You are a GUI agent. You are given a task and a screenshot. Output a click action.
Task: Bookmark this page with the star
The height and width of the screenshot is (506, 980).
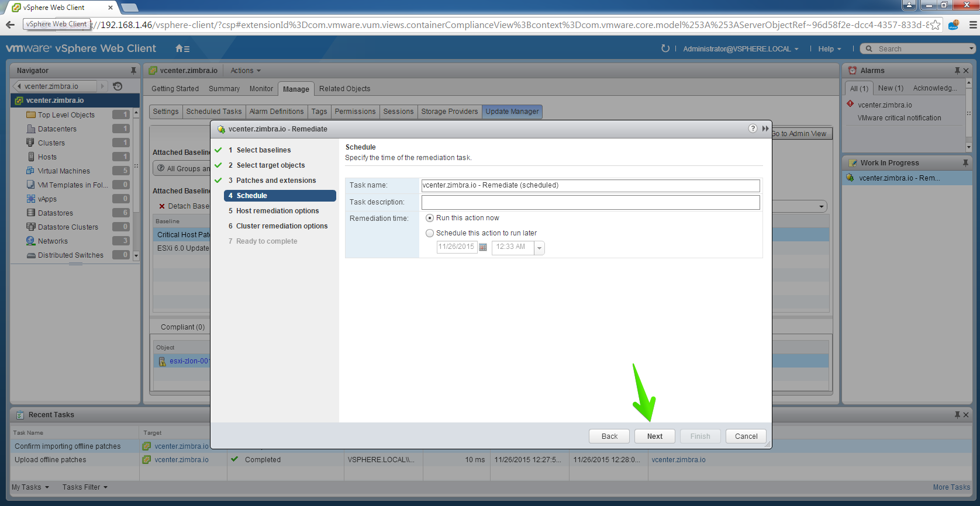936,25
